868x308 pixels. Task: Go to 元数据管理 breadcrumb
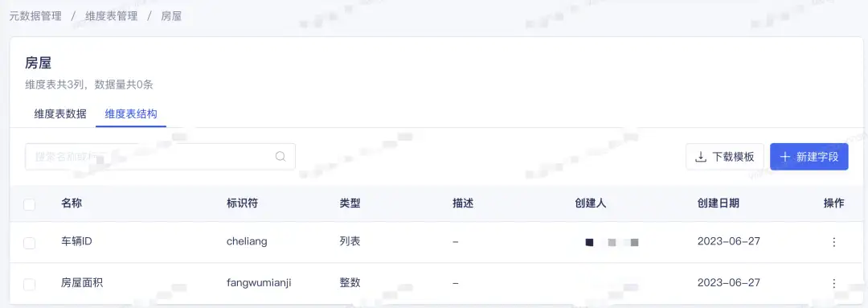coord(35,16)
